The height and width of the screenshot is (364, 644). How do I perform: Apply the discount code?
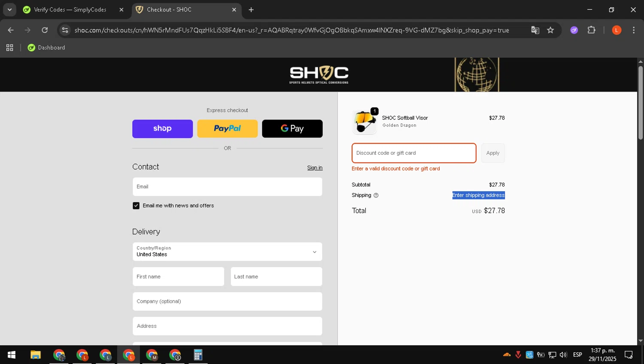click(x=493, y=153)
